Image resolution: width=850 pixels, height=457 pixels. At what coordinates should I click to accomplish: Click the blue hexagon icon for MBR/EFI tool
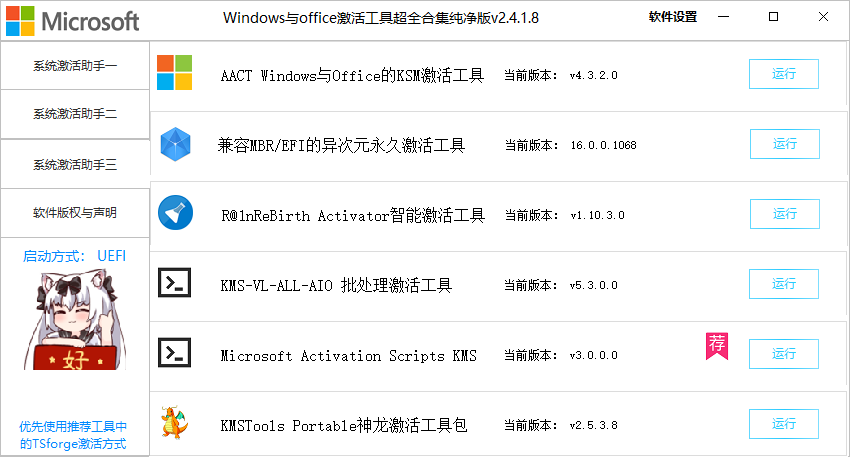(175, 144)
